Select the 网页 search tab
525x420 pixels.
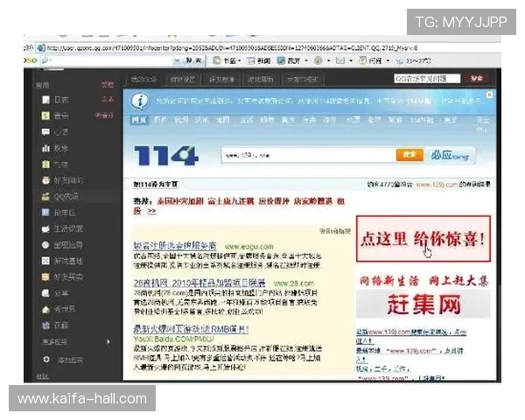coord(139,120)
